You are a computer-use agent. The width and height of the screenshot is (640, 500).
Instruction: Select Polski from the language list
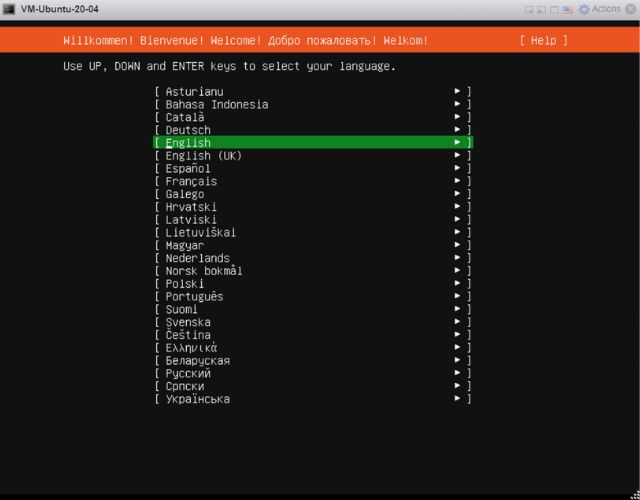pos(313,284)
